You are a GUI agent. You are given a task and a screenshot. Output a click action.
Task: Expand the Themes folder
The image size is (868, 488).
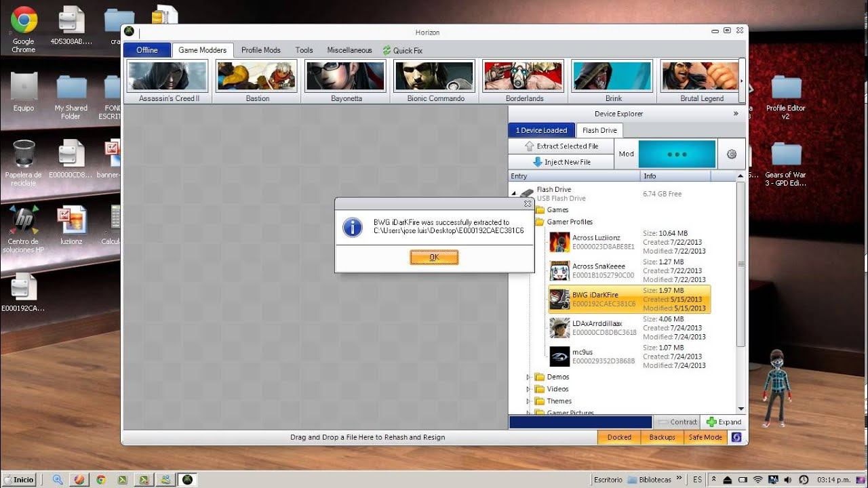529,401
